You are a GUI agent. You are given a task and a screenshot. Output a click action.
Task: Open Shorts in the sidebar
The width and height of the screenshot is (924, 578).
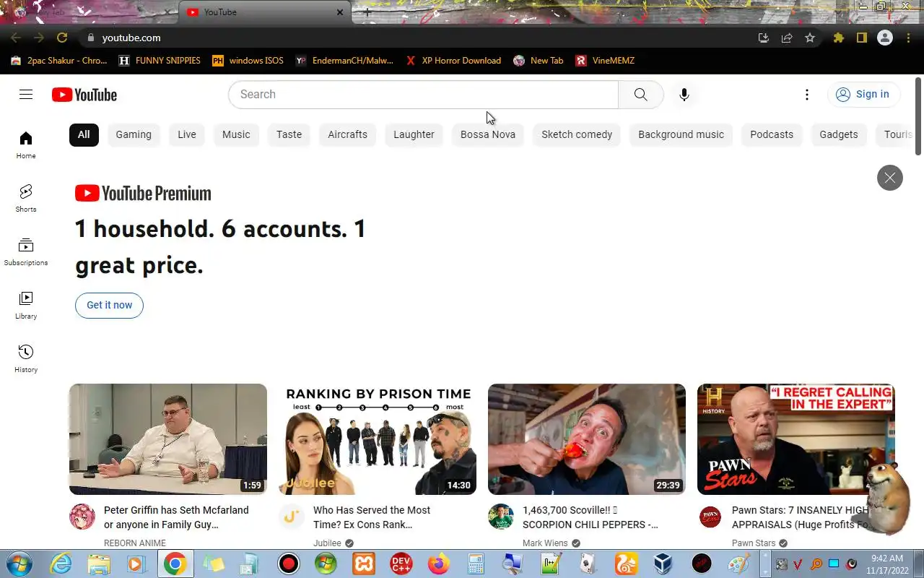(26, 199)
